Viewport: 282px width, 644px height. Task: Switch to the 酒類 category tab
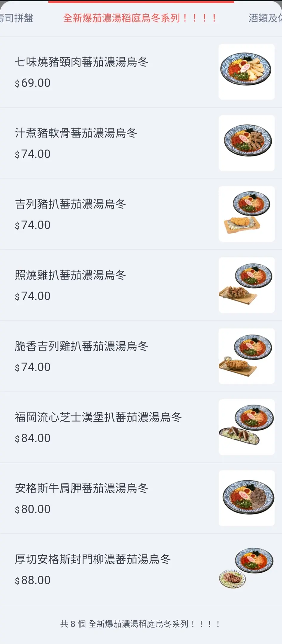(265, 18)
